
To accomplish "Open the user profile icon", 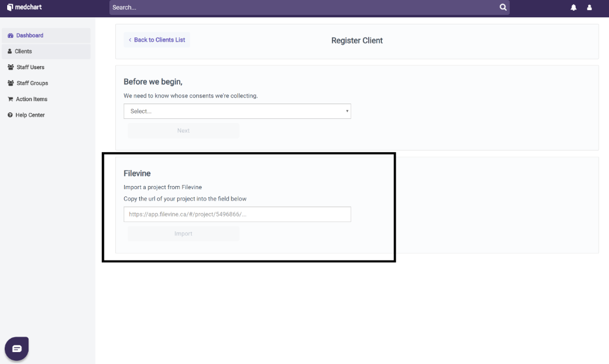I will click(x=589, y=7).
